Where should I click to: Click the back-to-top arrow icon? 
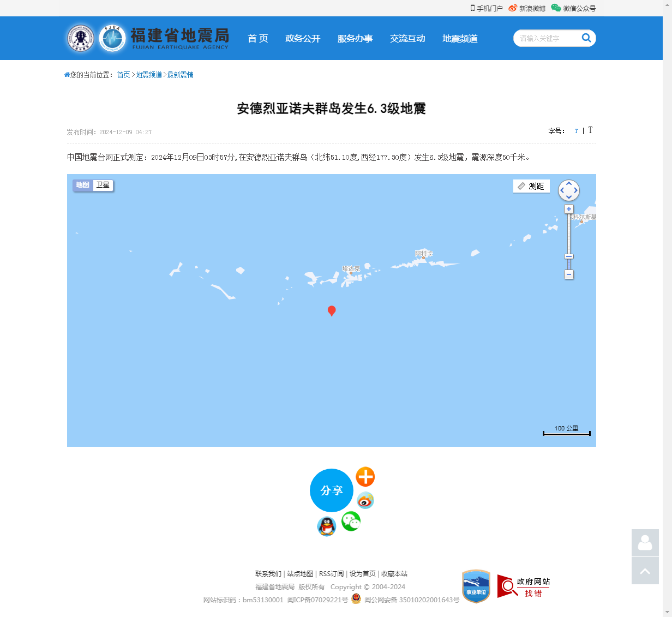(x=645, y=571)
